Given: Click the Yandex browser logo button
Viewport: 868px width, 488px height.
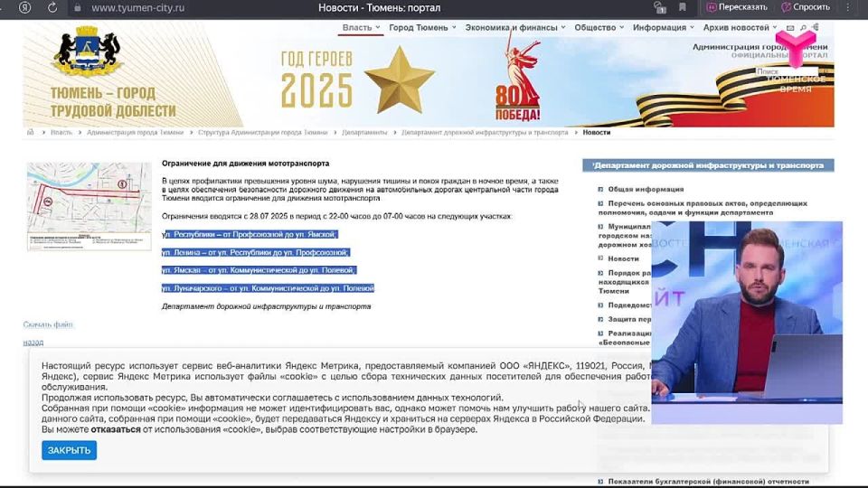Looking at the screenshot, I should [x=24, y=8].
